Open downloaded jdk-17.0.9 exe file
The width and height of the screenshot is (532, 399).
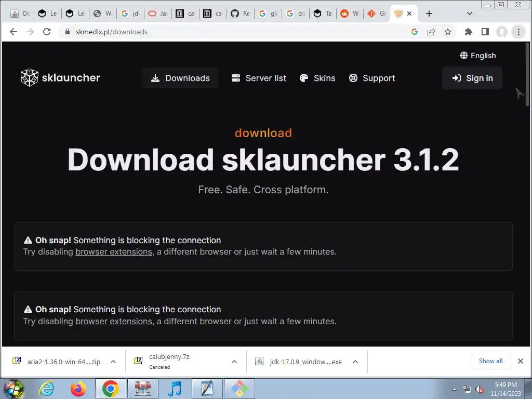coord(299,362)
